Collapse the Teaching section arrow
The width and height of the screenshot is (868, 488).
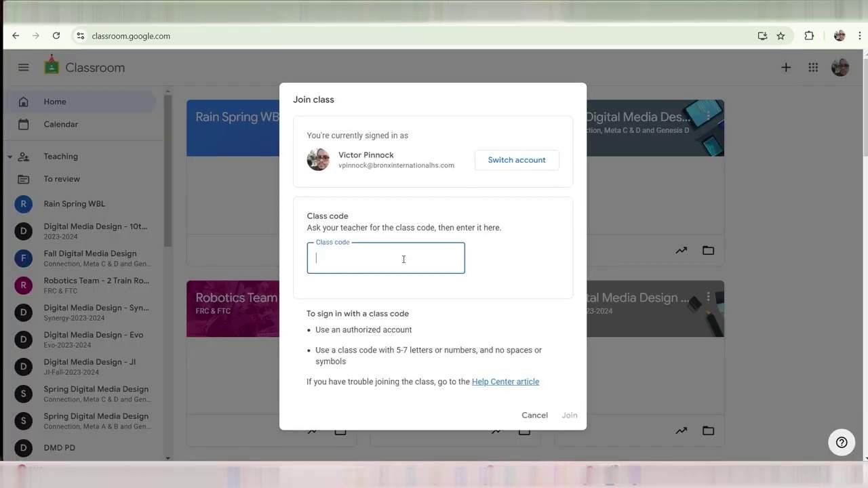click(x=9, y=157)
